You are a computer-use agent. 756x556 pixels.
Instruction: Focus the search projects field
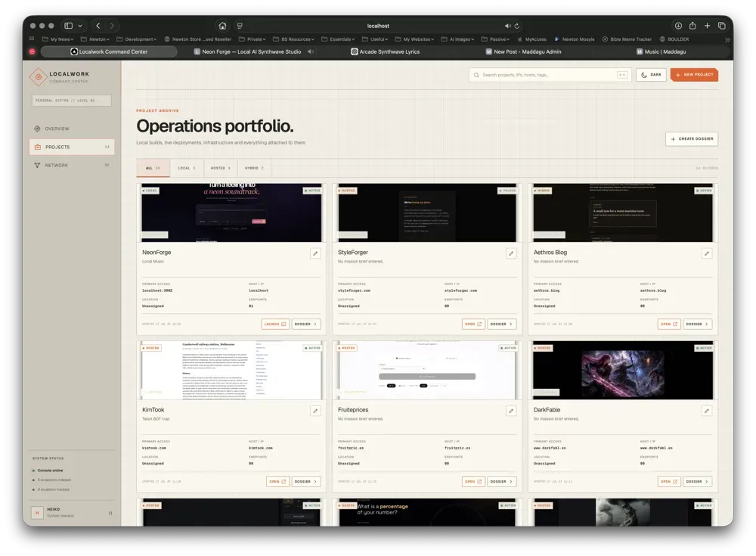click(x=550, y=75)
